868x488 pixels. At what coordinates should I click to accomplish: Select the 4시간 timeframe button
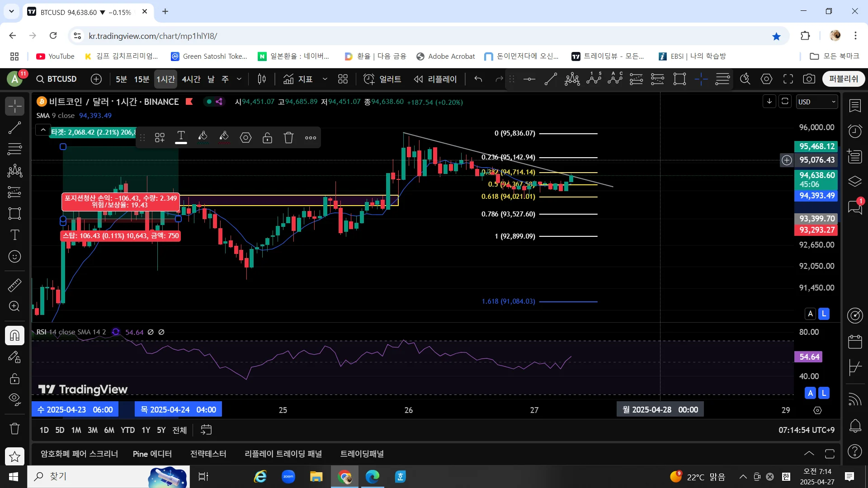(x=191, y=79)
